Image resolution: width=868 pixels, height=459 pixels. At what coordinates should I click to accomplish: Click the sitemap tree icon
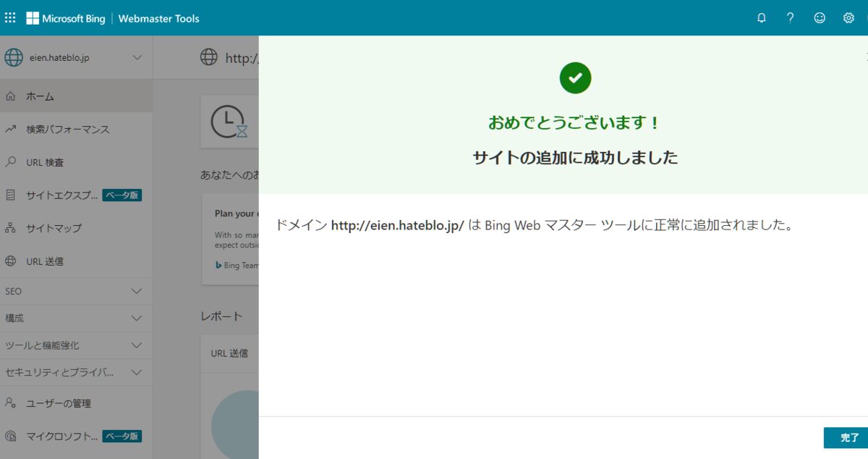click(10, 228)
